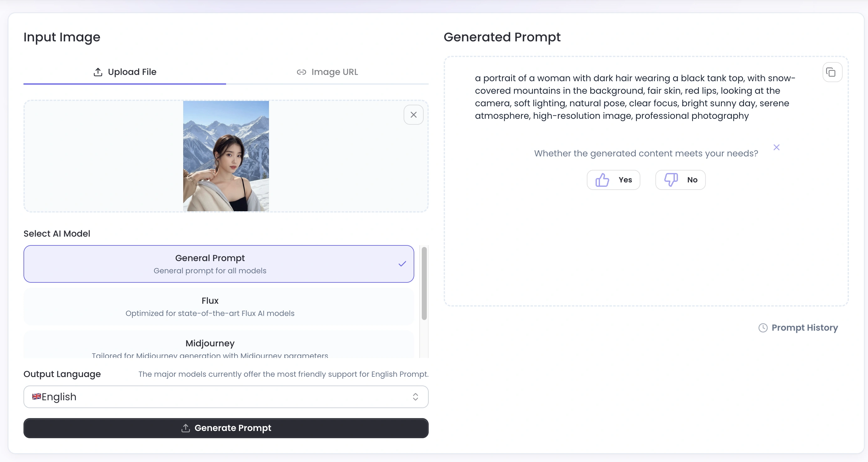Click the upload icon inside Generate Prompt button
Image resolution: width=868 pixels, height=462 pixels.
(185, 428)
